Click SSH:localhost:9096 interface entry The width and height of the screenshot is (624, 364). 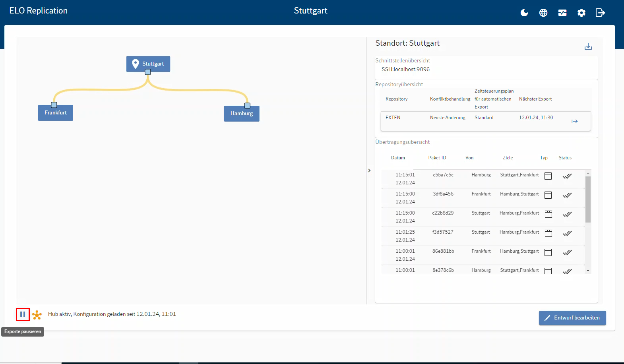click(x=405, y=69)
